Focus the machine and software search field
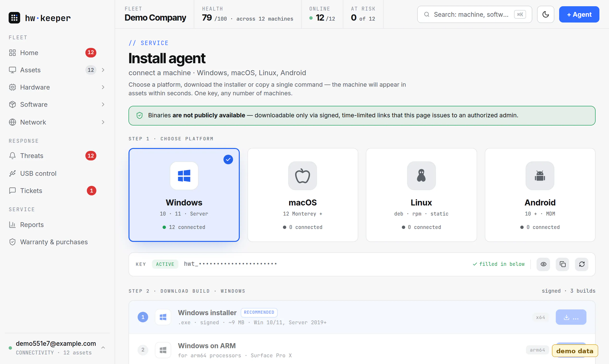 point(474,14)
